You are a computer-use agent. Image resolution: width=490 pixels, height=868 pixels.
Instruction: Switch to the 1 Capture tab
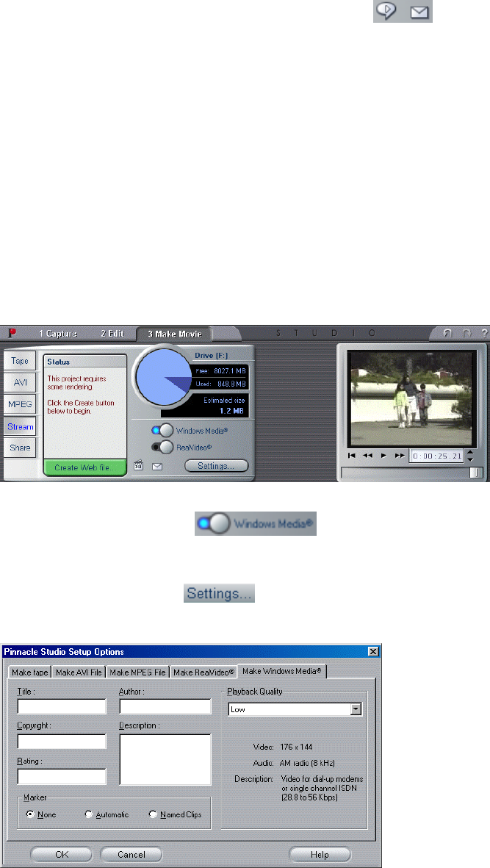point(57,333)
